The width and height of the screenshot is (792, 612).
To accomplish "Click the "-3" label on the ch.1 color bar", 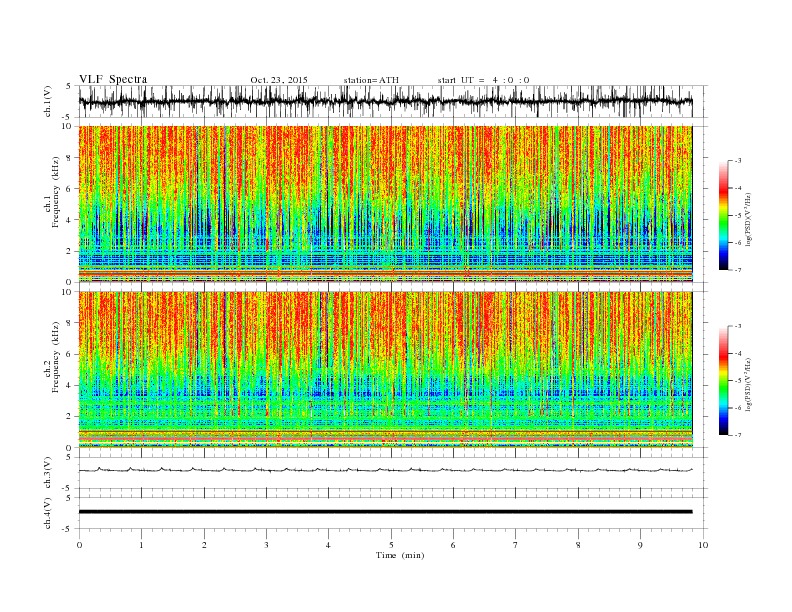I will click(738, 161).
